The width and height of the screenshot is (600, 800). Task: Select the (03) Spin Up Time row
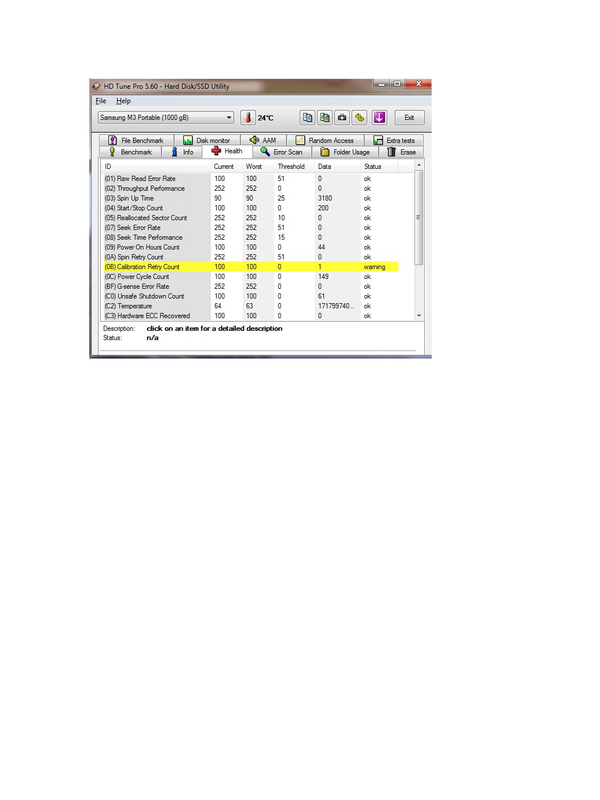[251, 198]
